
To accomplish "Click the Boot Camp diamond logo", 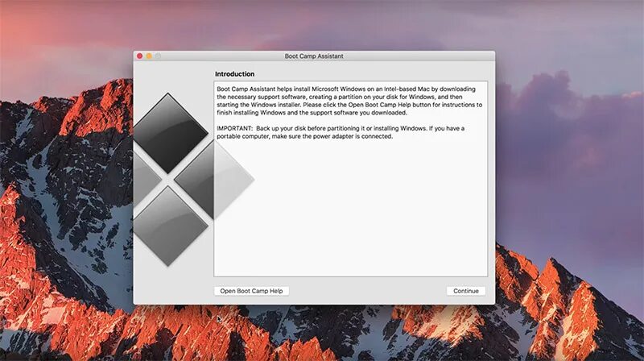I will click(x=193, y=180).
